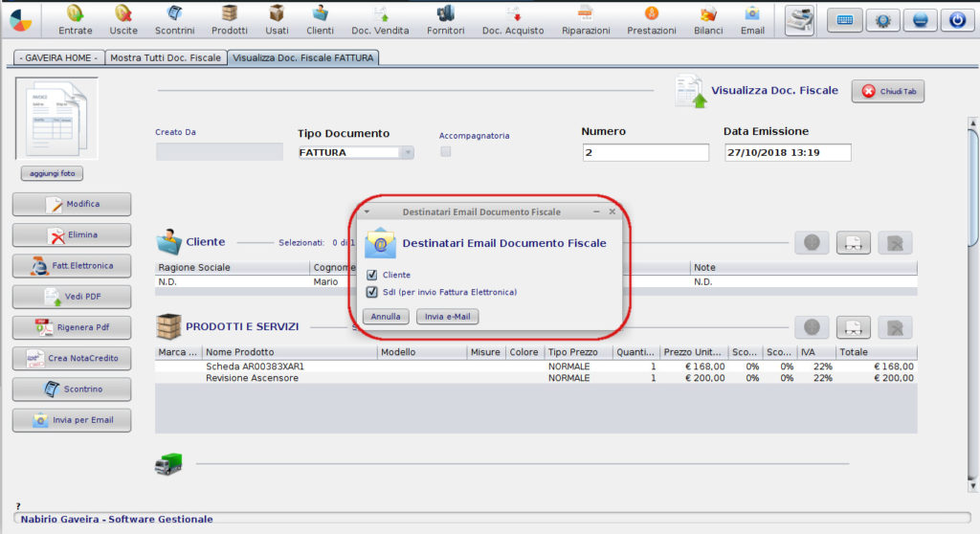Click the Nome Prodotto column header
980x534 pixels.
point(290,352)
